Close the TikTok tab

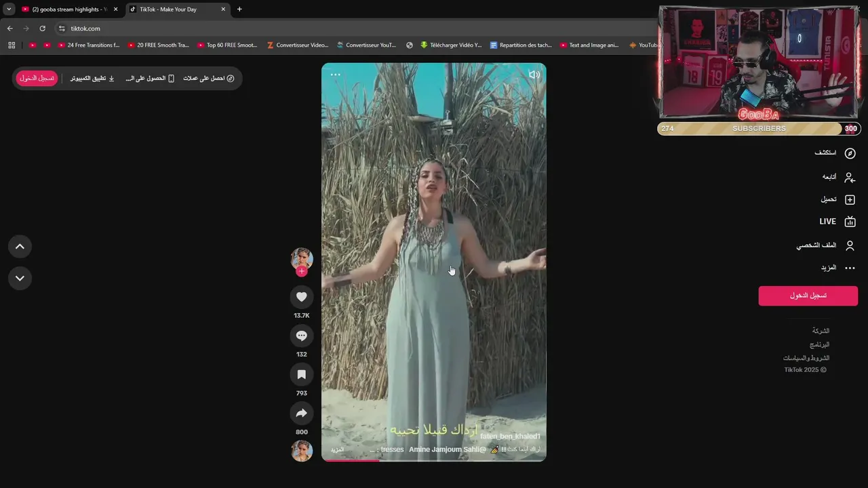point(223,9)
